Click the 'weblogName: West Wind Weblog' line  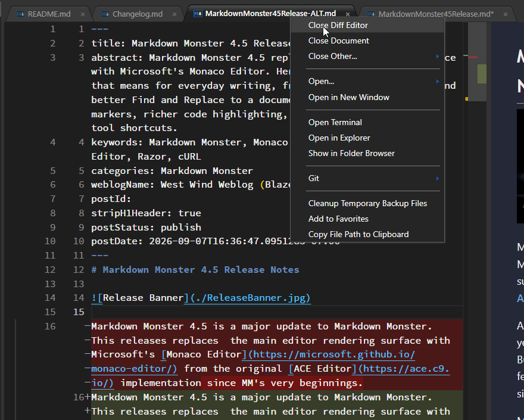tap(191, 185)
